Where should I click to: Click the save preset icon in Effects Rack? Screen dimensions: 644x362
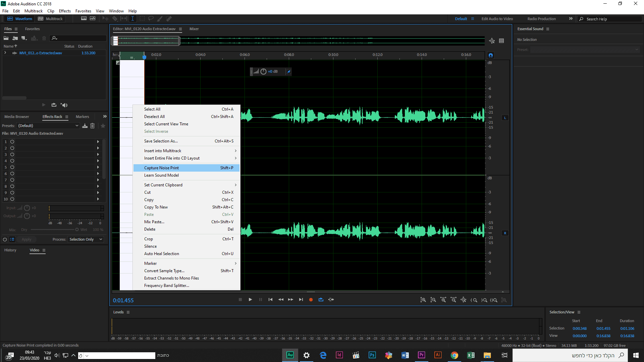[x=85, y=126]
